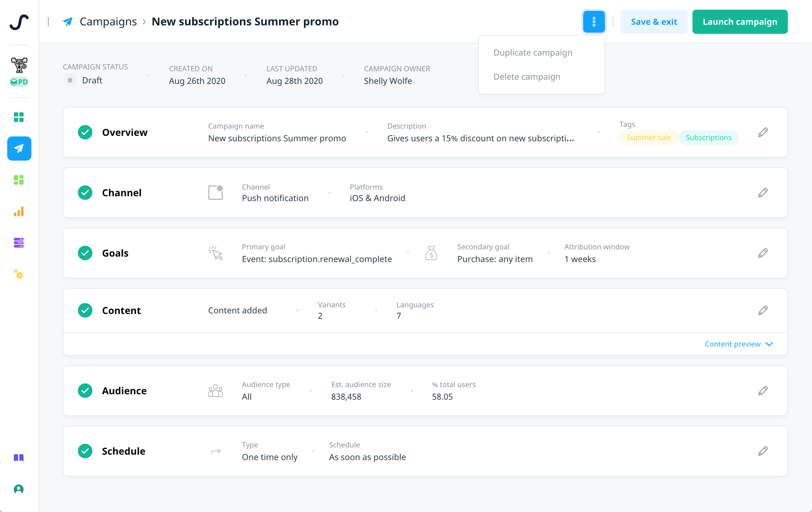
Task: Click the paper-plane icon beside Campaigns breadcrumb
Action: coord(68,22)
